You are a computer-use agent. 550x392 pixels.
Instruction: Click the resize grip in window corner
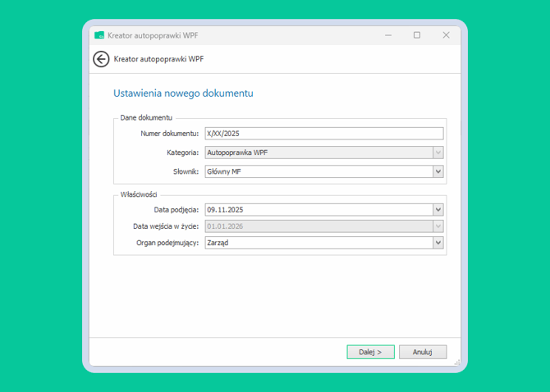tap(456, 362)
